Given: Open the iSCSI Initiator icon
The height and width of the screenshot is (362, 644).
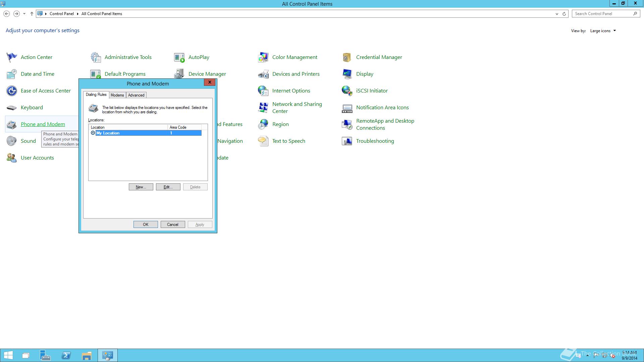Looking at the screenshot, I should tap(347, 91).
